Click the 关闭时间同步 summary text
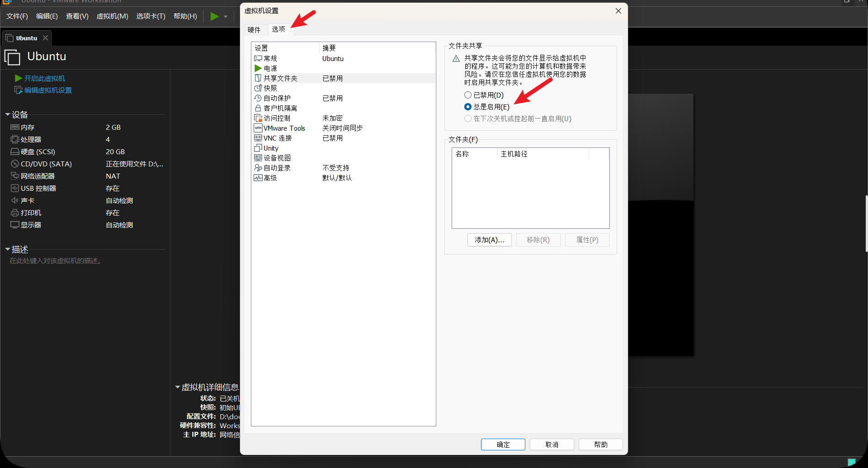Screen dimensions: 868x468 tap(343, 128)
